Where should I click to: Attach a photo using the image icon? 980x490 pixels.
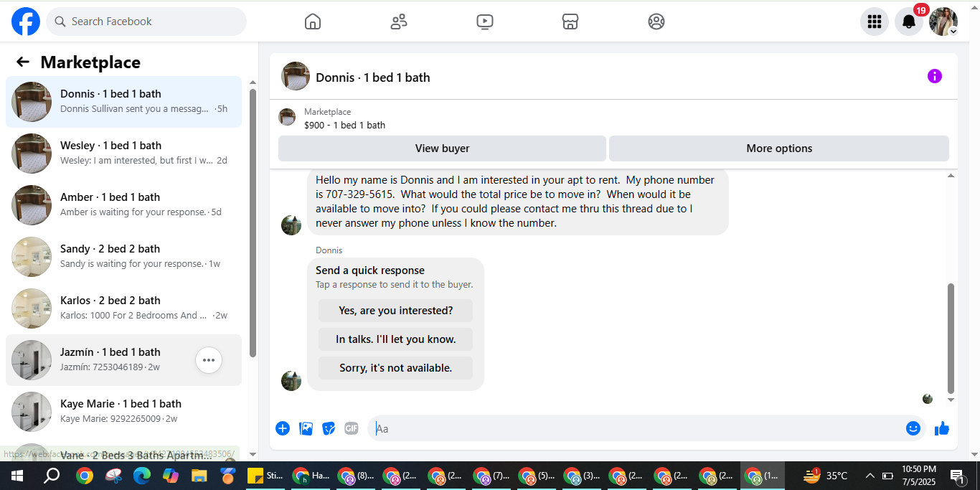click(306, 428)
